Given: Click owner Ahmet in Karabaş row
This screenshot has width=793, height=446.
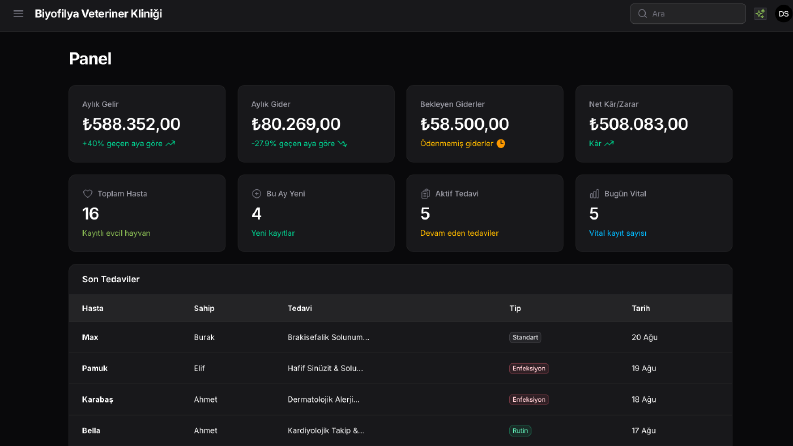Looking at the screenshot, I should [x=205, y=399].
